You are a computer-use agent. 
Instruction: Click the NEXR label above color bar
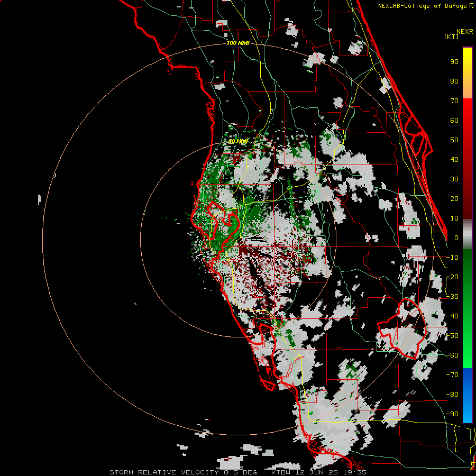point(465,32)
